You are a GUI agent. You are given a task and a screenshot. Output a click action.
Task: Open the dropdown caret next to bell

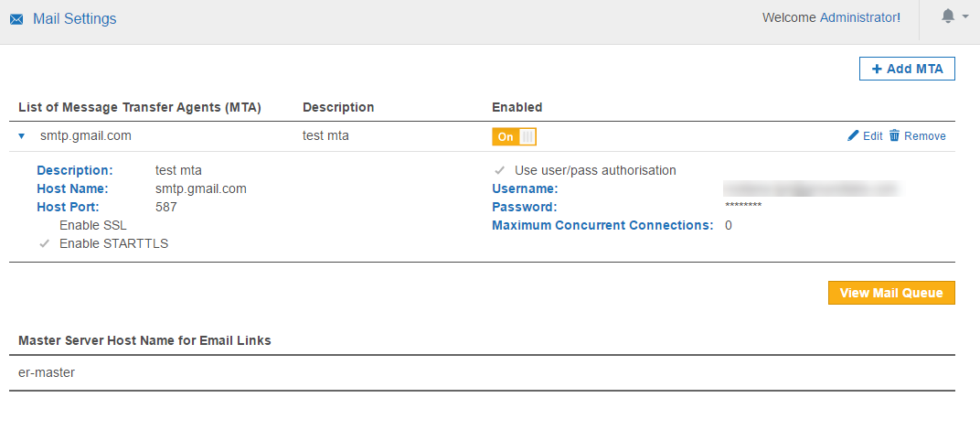point(964,16)
